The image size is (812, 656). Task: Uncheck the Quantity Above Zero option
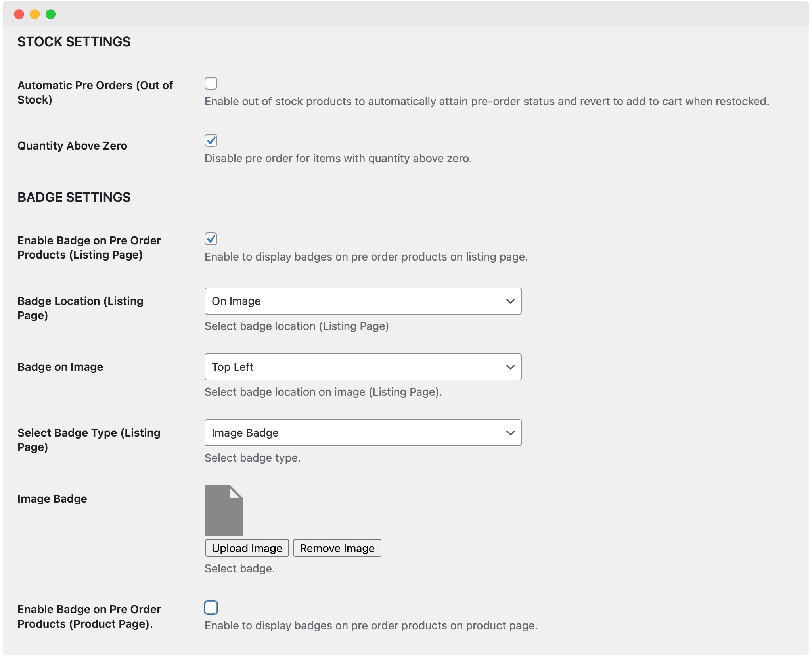[x=211, y=140]
